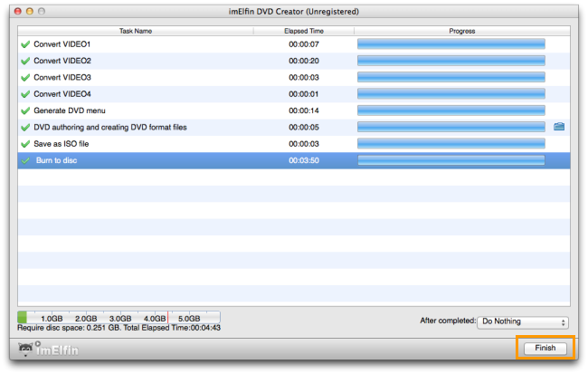
Task: Click elapsed time 00:00:14
Action: click(304, 110)
